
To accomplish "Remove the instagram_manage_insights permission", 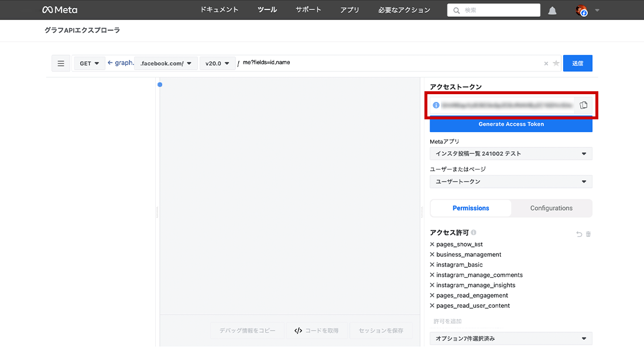I will click(x=432, y=285).
